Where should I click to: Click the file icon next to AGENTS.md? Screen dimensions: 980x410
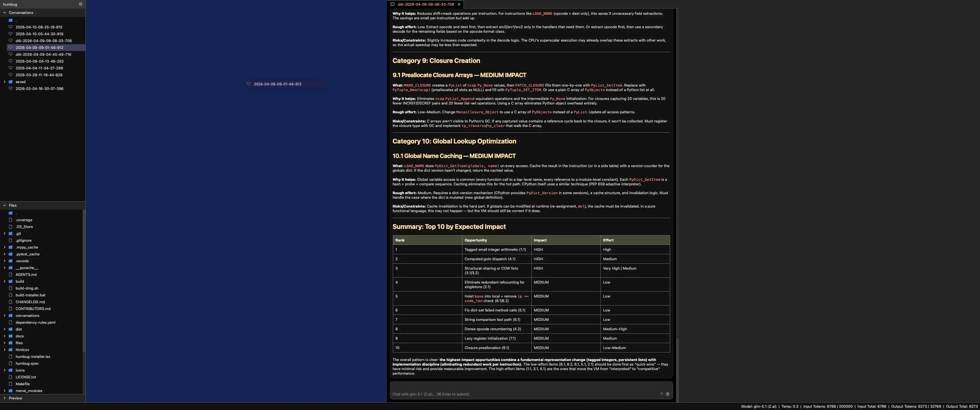(x=11, y=274)
